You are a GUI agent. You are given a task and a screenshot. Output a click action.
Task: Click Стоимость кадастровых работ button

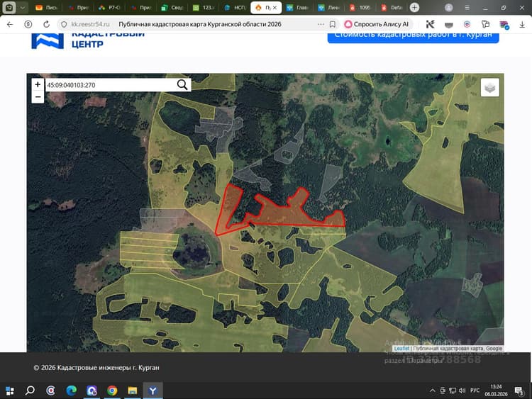413,36
